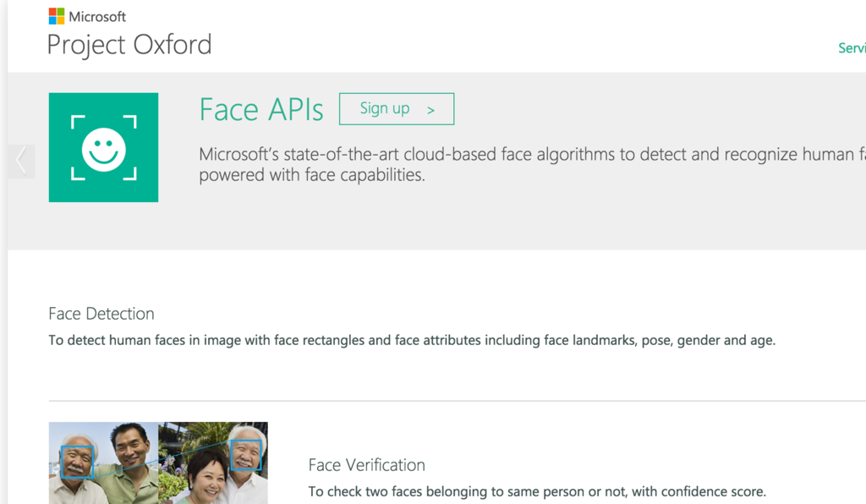Click the Face Detection description text
Screen dimensions: 866x504
pos(412,340)
